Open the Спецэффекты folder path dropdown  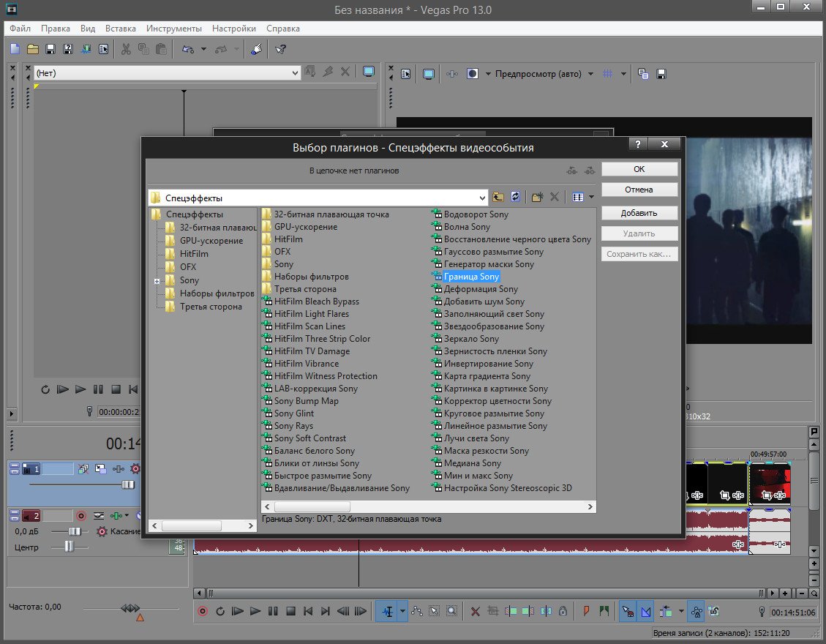click(x=482, y=198)
